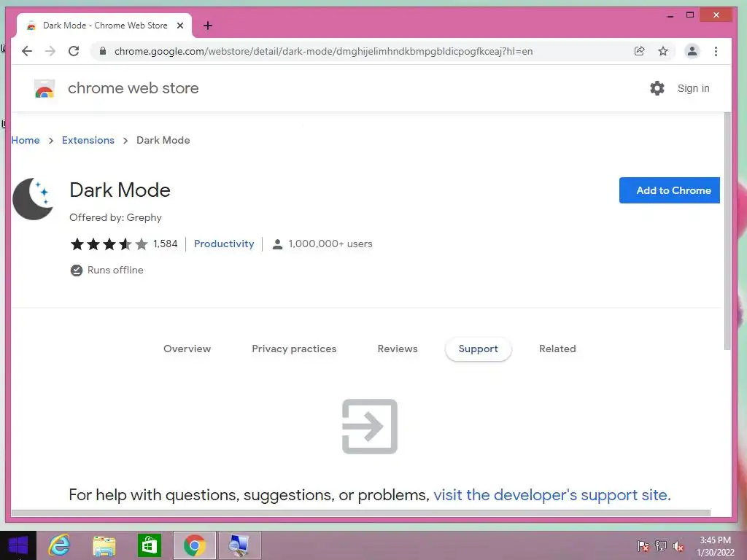
Task: Open the Extensions breadcrumb link
Action: pyautogui.click(x=88, y=141)
